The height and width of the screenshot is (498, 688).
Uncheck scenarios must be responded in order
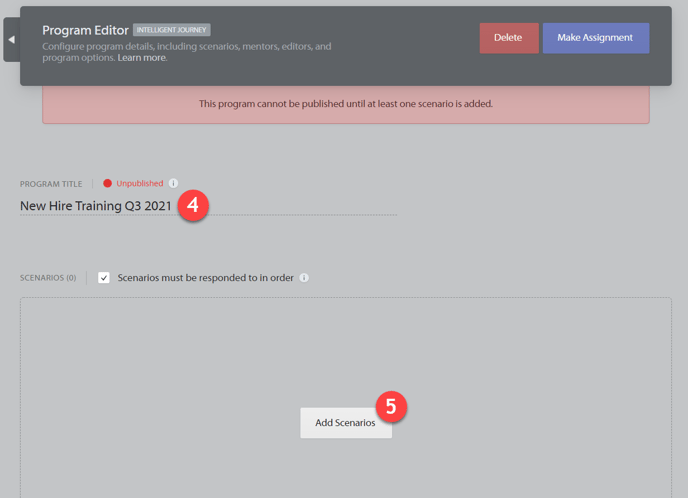(104, 278)
